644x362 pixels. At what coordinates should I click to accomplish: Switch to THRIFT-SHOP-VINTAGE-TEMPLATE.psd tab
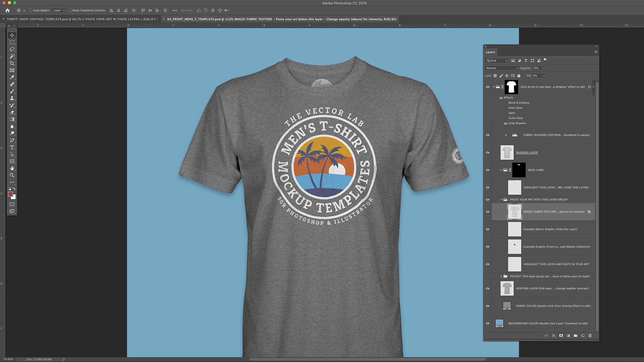pyautogui.click(x=80, y=19)
